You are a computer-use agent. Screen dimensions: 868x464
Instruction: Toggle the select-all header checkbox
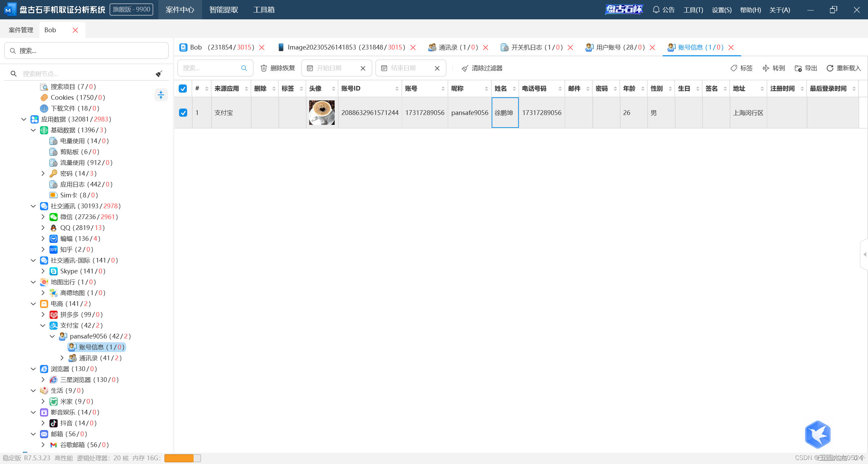pyautogui.click(x=183, y=89)
